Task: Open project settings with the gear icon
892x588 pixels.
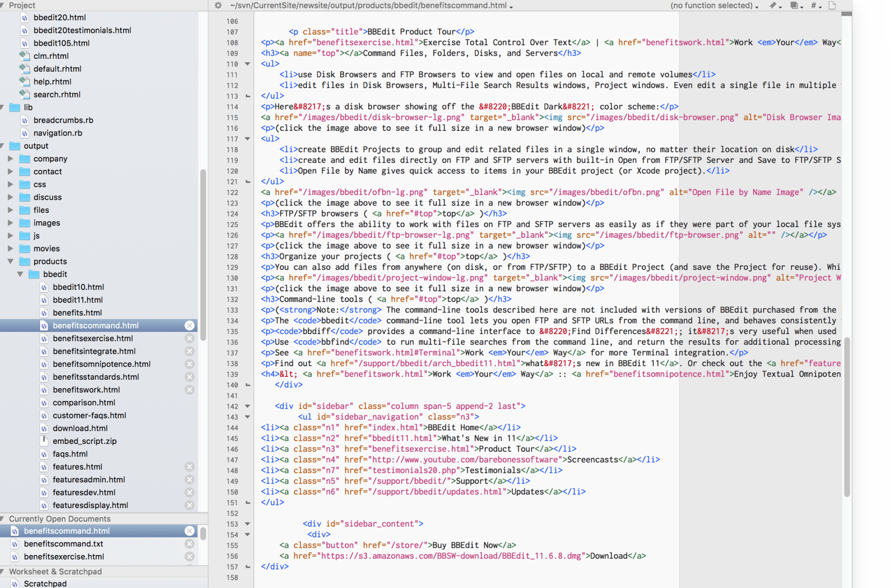Action: 218,5
